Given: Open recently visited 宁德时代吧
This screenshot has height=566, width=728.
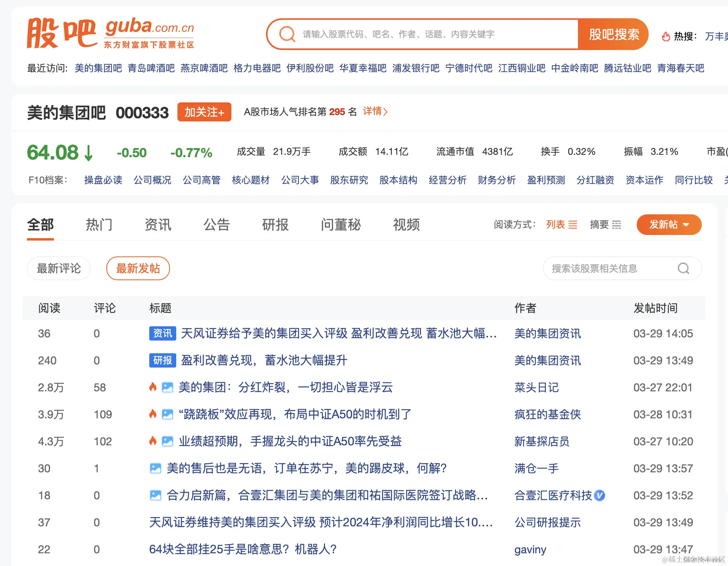Looking at the screenshot, I should coord(469,68).
